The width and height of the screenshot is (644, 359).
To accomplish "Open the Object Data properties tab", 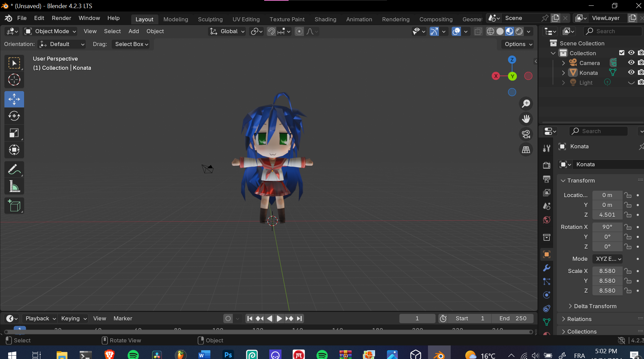I will [x=547, y=322].
